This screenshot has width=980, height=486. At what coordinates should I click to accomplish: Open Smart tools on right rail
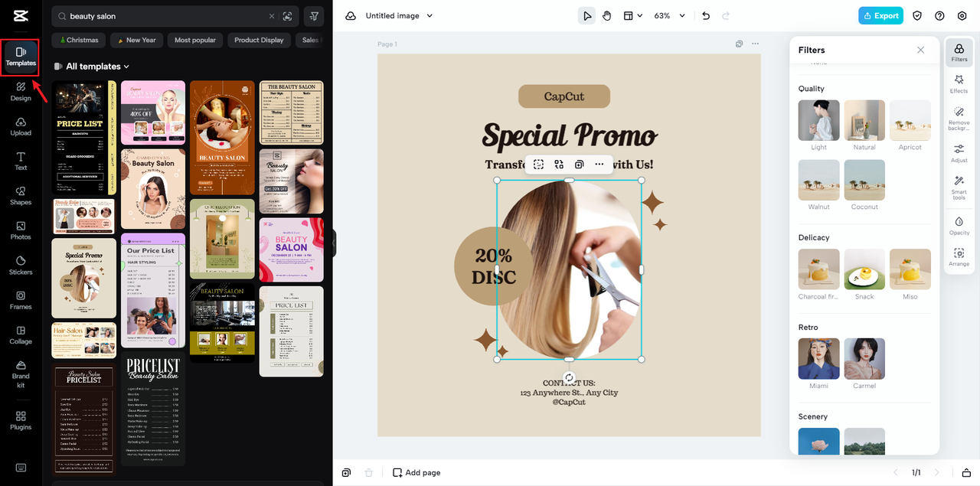click(959, 187)
